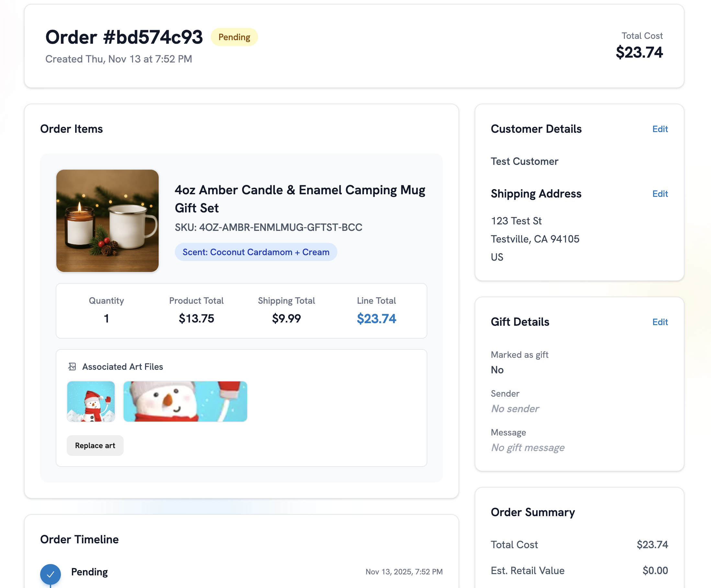Select the order number #bd574c93 heading
711x588 pixels.
coord(124,37)
